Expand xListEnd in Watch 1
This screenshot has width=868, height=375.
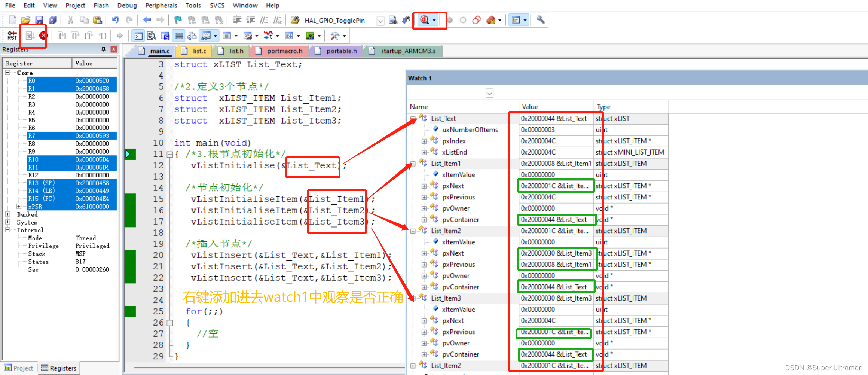[x=424, y=152]
